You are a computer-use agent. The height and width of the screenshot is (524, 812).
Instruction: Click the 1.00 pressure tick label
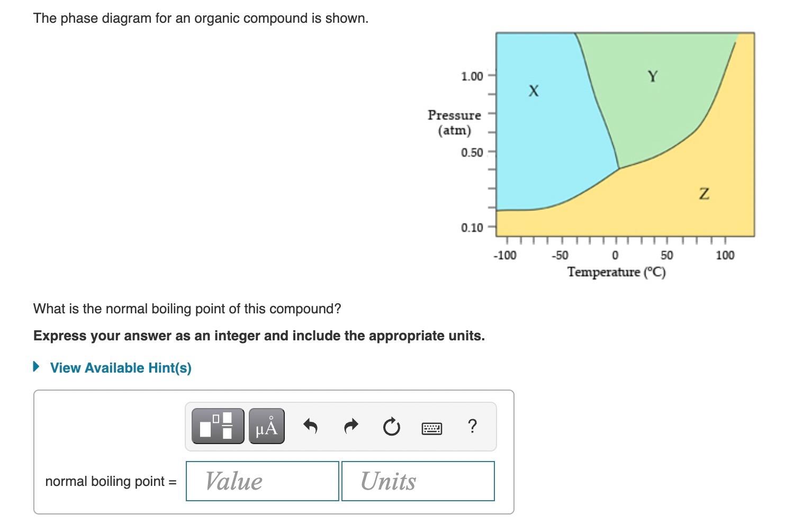coord(472,76)
